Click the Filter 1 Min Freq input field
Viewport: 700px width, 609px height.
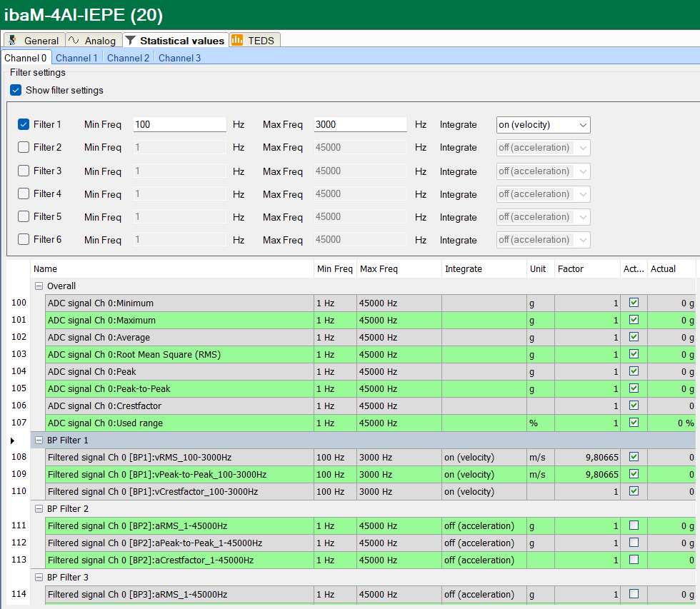coord(179,124)
